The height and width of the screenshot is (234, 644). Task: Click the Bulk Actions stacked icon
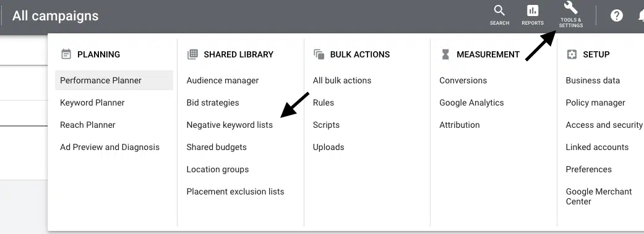[319, 54]
